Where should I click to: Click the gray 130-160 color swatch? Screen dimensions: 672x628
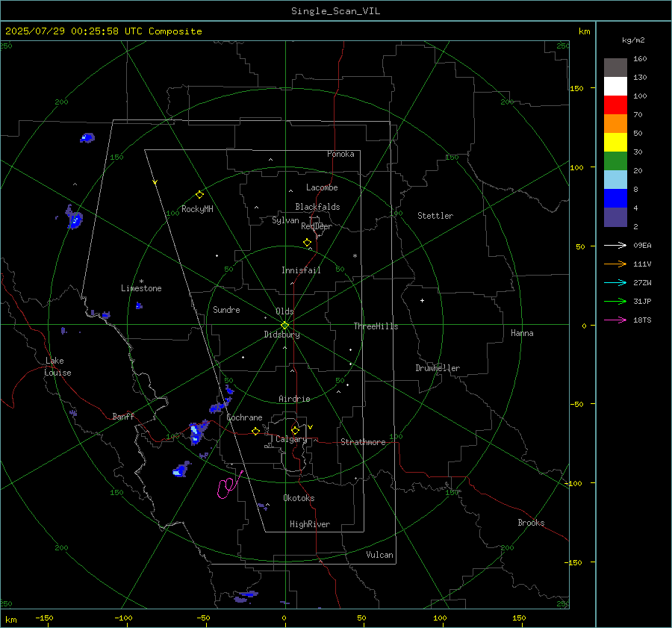tap(615, 68)
